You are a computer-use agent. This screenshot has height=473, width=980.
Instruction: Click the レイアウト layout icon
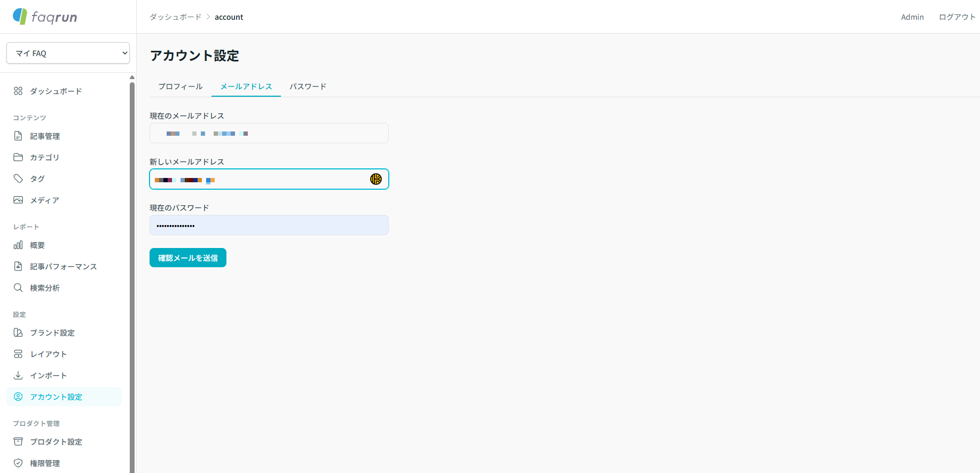pyautogui.click(x=18, y=354)
